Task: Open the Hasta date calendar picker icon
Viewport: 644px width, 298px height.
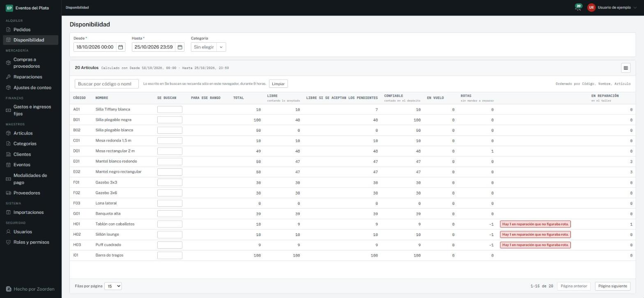Action: [x=180, y=47]
